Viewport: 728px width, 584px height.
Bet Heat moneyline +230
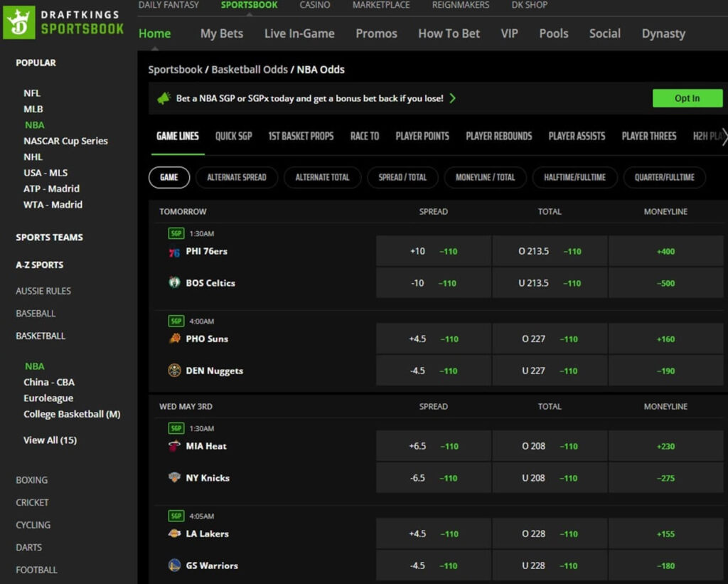[x=665, y=446]
